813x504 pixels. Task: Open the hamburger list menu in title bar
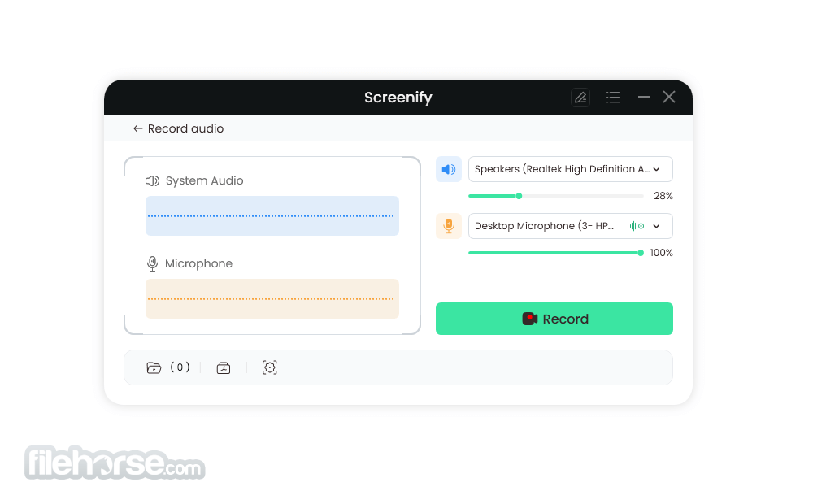pos(613,98)
